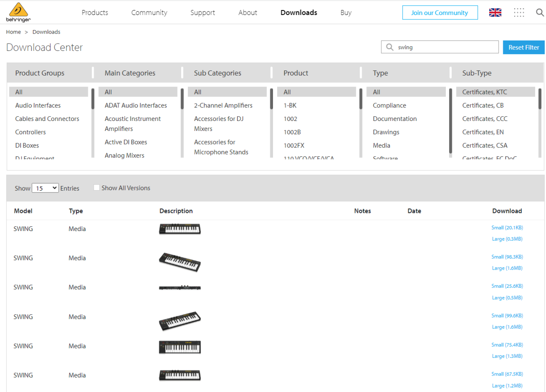Toggle the Show All Versions checkbox
The image size is (546, 392).
coord(96,187)
